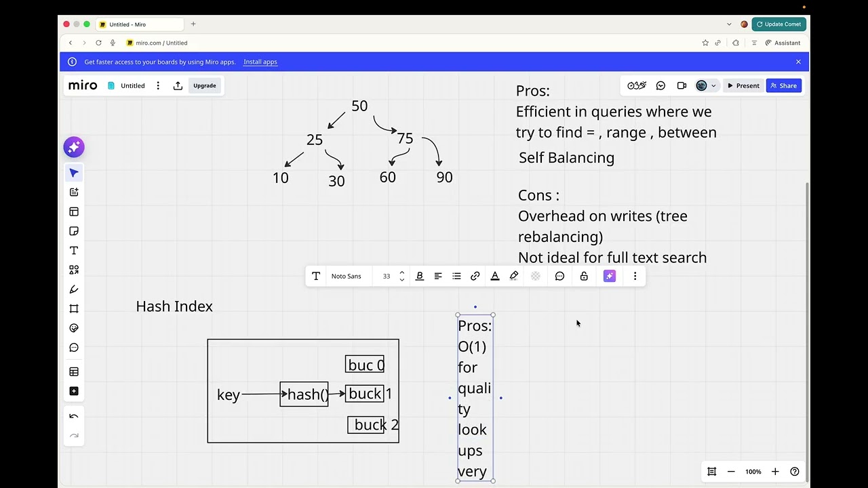Open text color picker
868x488 pixels.
click(x=495, y=276)
